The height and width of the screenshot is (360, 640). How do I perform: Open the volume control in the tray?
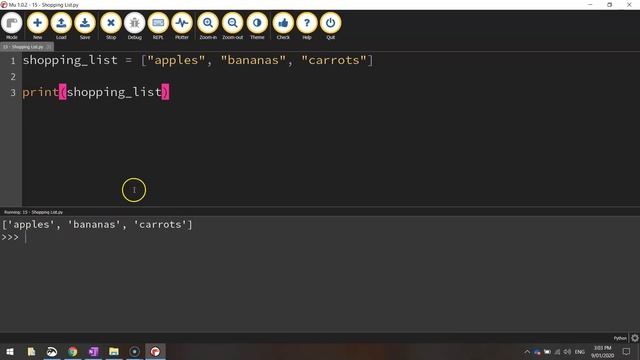(567, 352)
